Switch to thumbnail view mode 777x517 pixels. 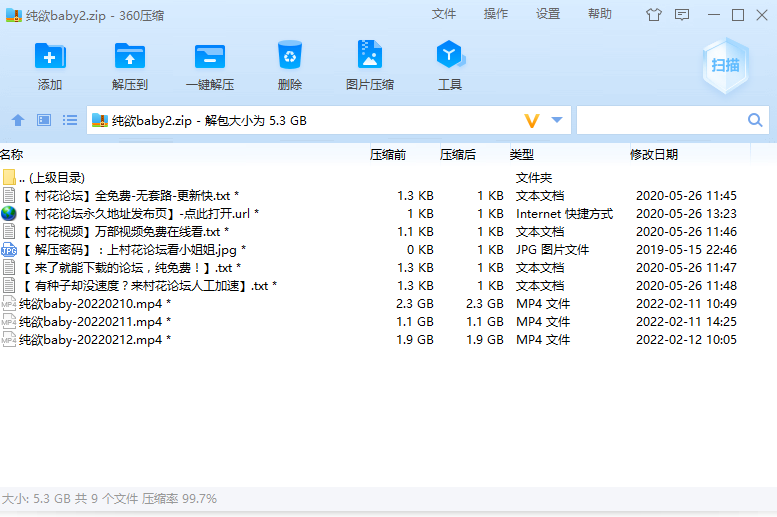[44, 120]
